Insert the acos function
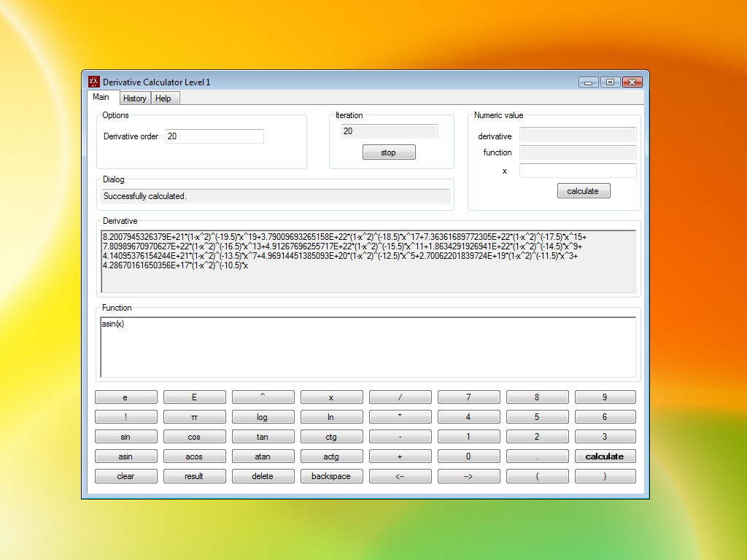The image size is (747, 560). coord(194,456)
